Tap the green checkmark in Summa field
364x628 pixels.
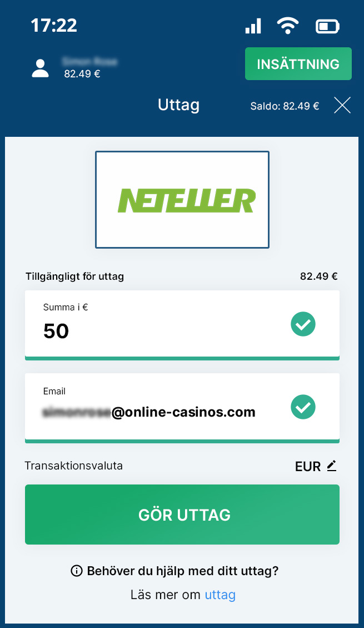pyautogui.click(x=303, y=324)
